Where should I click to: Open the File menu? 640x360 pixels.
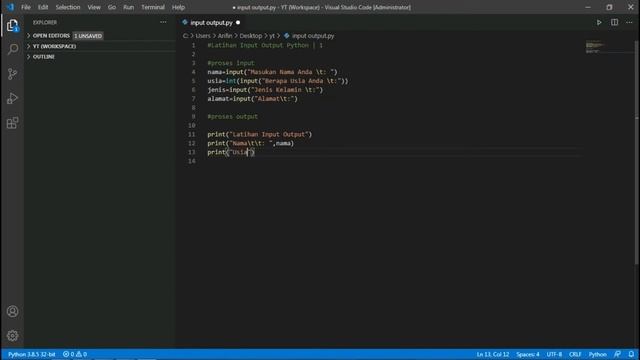point(26,7)
